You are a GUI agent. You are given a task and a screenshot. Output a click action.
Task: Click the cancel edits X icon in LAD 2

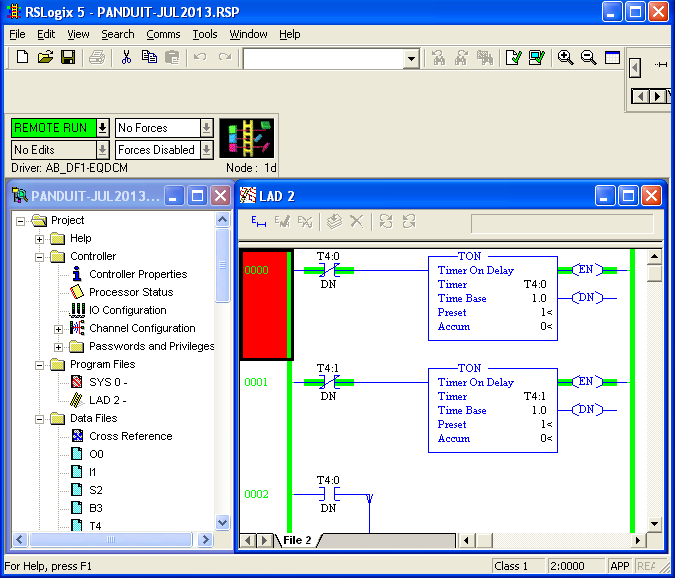point(357,222)
